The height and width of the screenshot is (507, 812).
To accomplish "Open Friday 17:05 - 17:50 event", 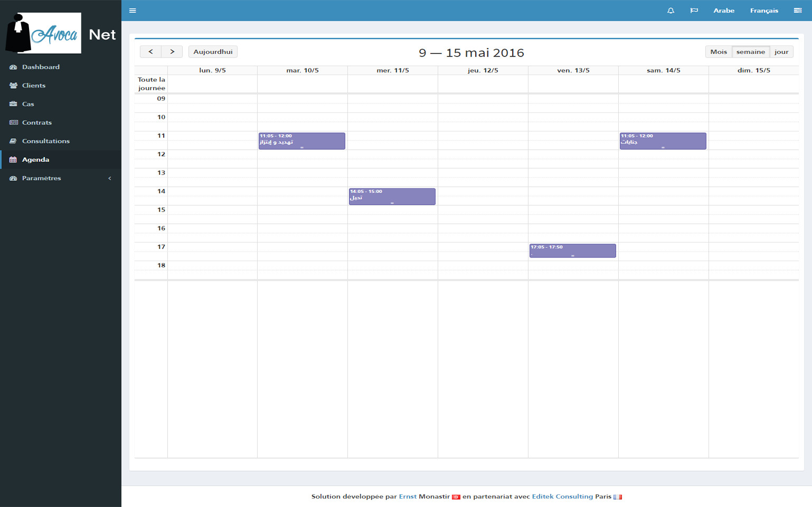I will [x=573, y=251].
